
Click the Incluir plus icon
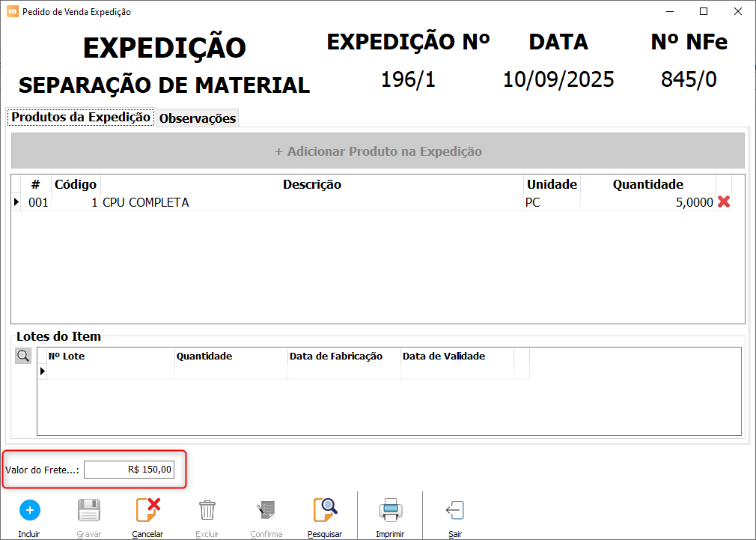point(29,511)
